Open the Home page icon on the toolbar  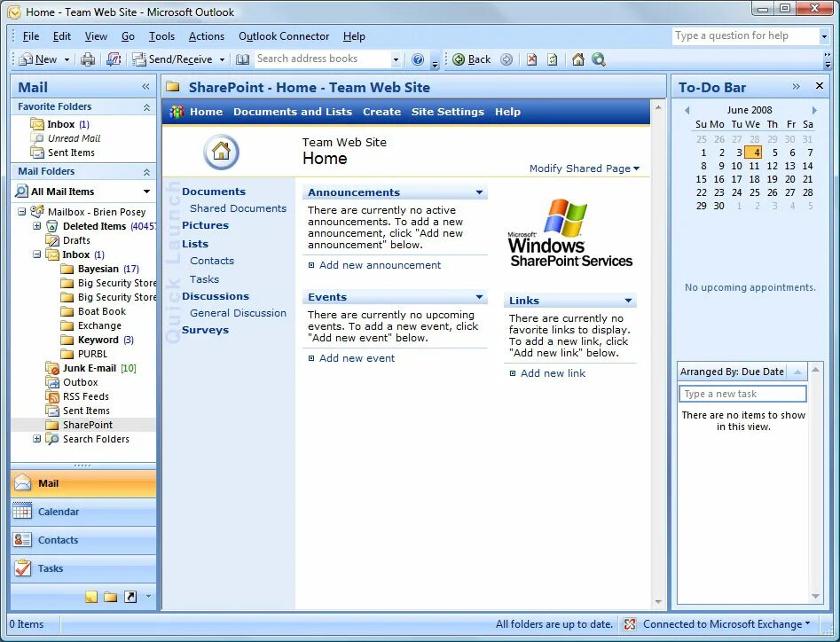[x=578, y=59]
